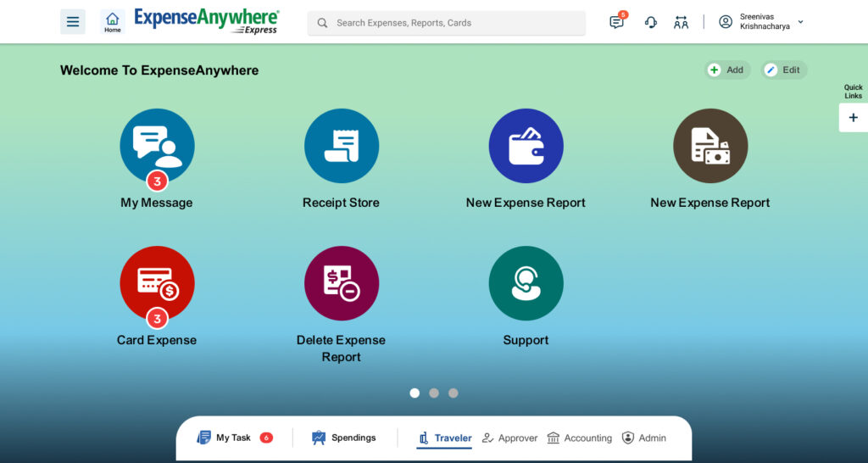Click the headset support icon in header
This screenshot has height=463, width=868.
[x=651, y=22]
